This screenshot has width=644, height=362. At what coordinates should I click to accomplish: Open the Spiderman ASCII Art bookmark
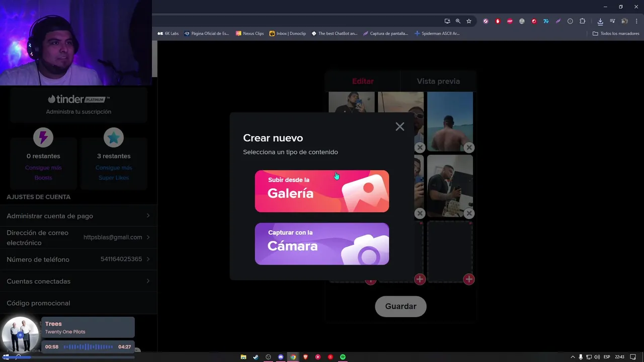pos(437,34)
